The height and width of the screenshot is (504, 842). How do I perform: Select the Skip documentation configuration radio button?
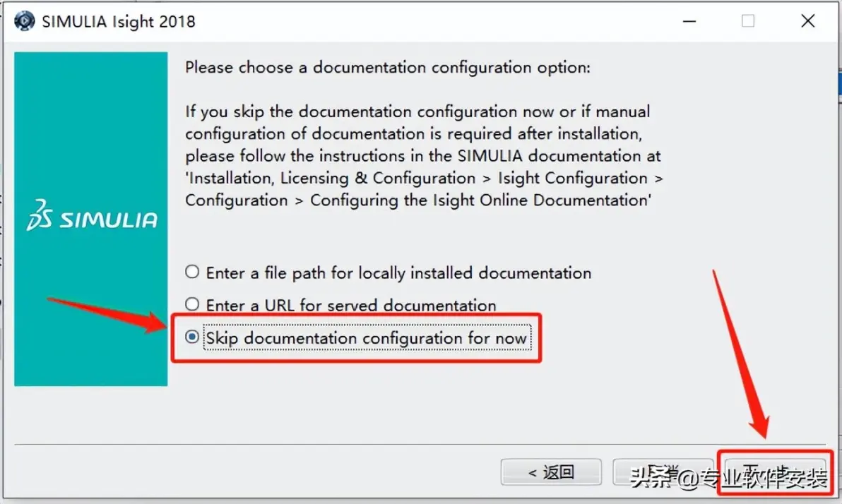click(x=192, y=337)
